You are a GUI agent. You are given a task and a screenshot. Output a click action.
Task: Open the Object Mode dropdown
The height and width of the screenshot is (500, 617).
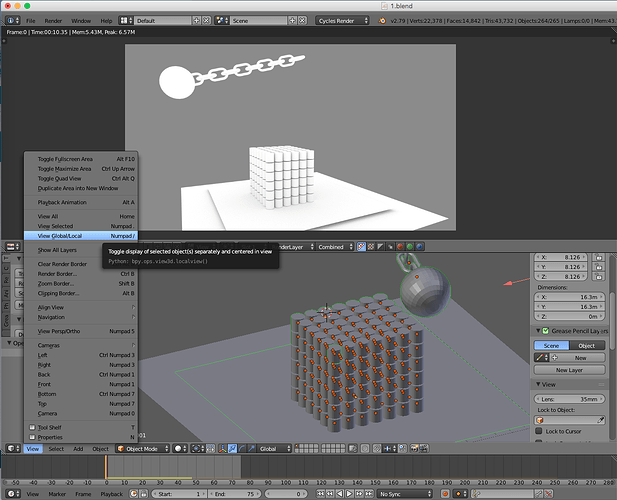tap(142, 448)
